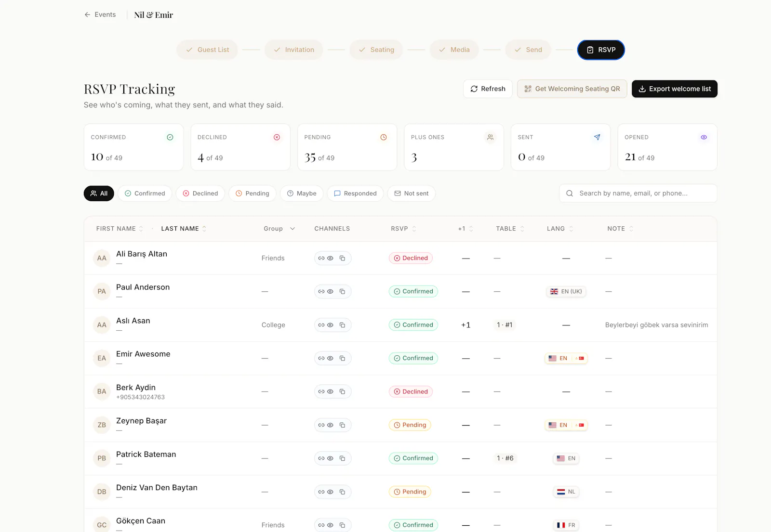
Task: Sort table by First Name column
Action: click(120, 229)
